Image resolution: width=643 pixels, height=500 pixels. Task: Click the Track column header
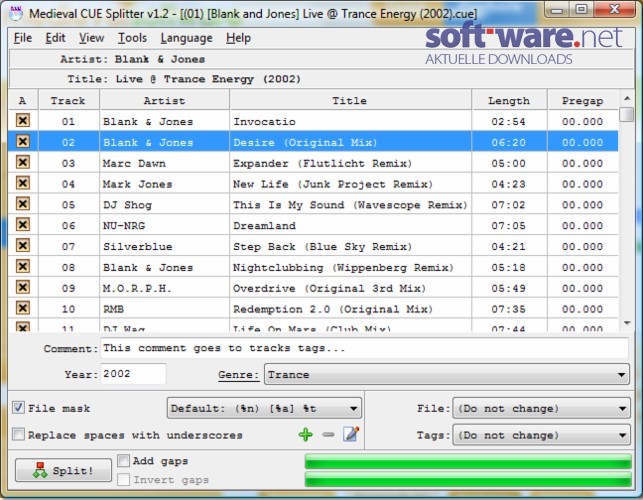pyautogui.click(x=68, y=100)
